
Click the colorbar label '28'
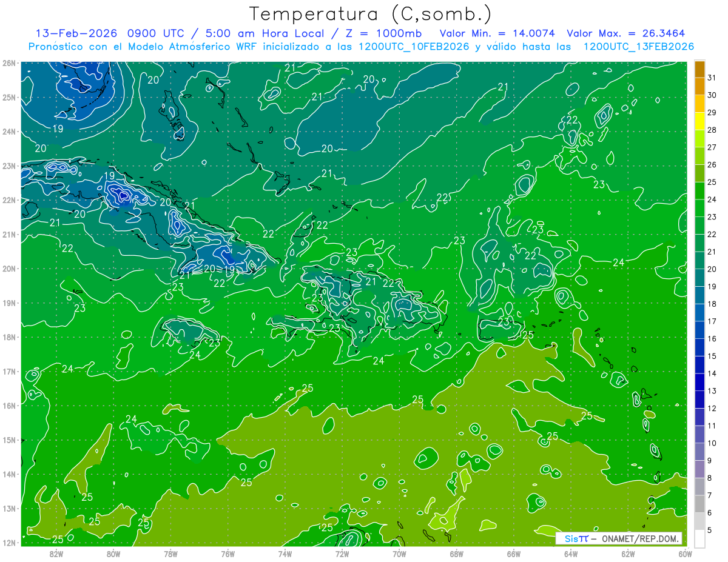[x=712, y=130]
